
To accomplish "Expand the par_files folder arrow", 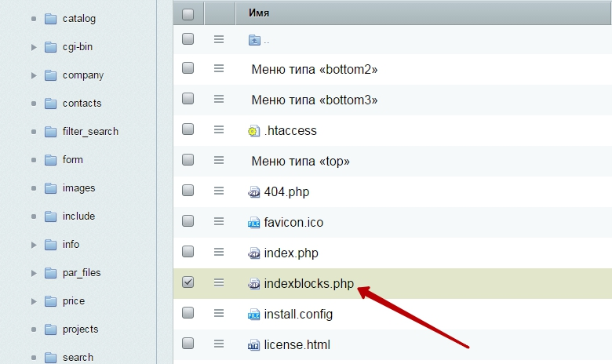I will click(34, 273).
